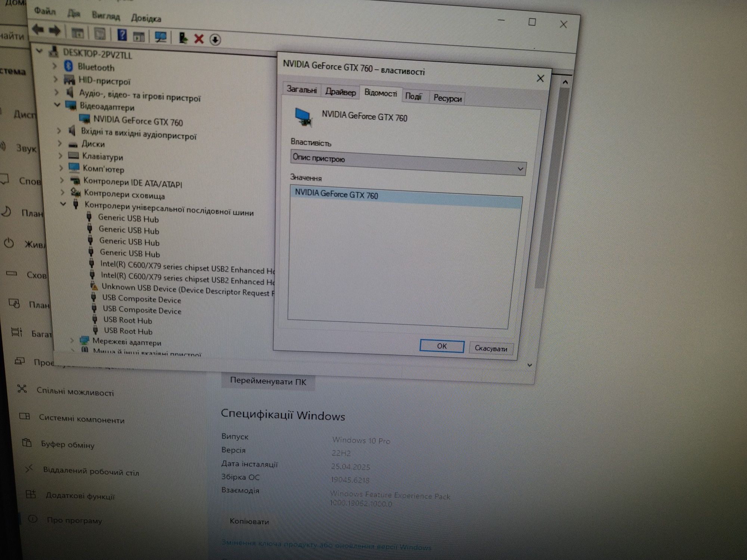
Task: Click scroll-up arrow of Device Manager scrollbar
Action: [565, 82]
